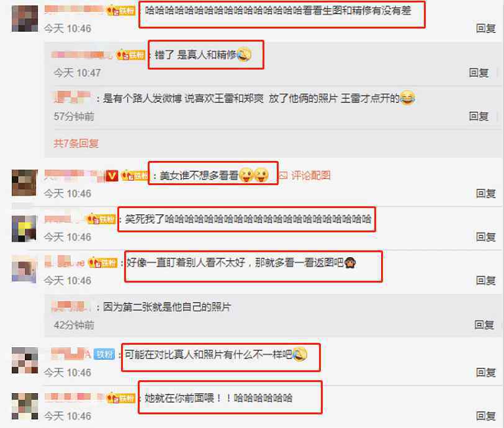Open the 评论配图 comment image link

tap(305, 175)
